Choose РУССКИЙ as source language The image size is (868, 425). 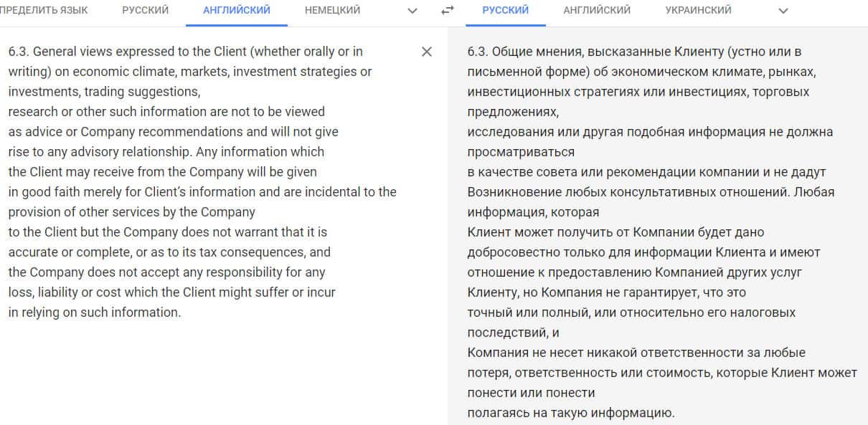point(146,10)
